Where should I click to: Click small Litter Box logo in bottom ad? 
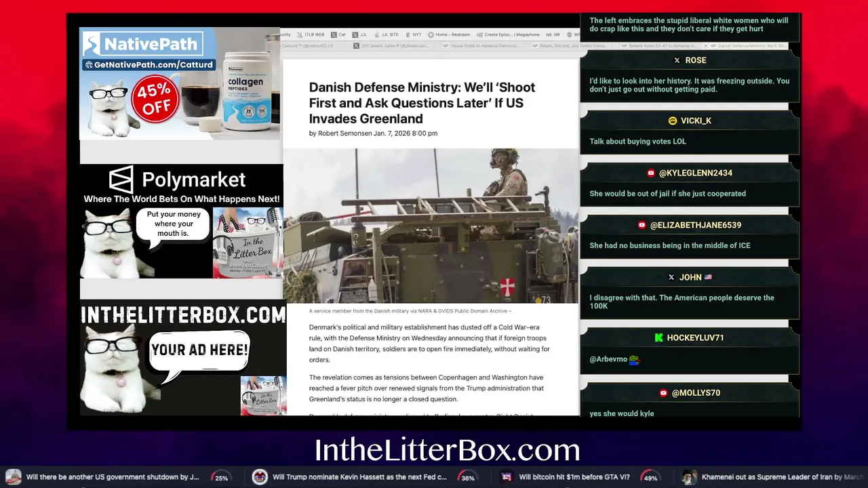[264, 395]
